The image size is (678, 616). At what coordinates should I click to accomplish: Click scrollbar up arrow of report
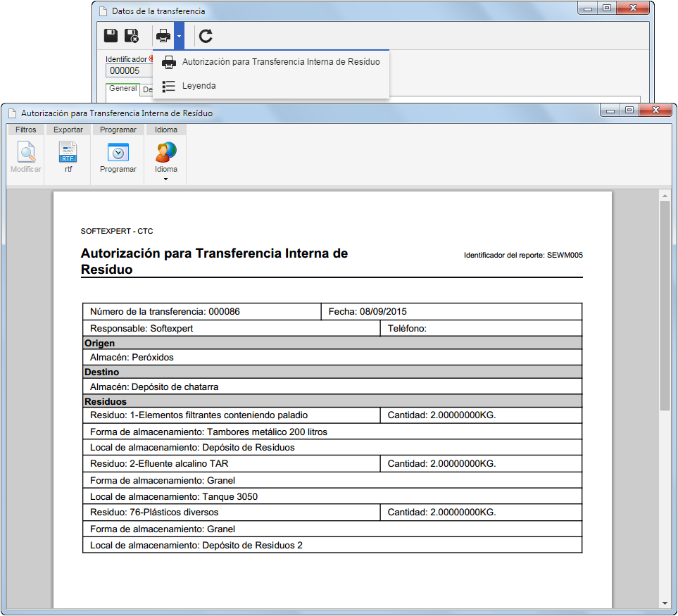665,196
